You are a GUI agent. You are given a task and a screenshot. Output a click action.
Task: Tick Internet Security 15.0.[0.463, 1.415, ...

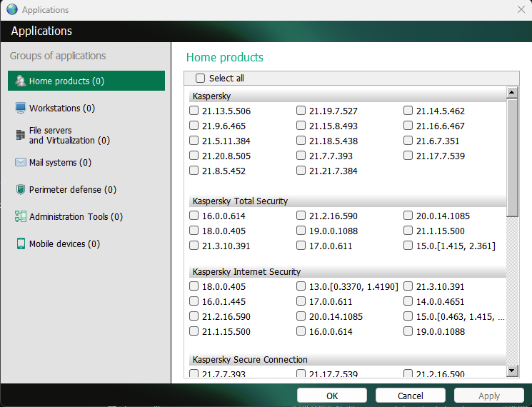coord(408,316)
